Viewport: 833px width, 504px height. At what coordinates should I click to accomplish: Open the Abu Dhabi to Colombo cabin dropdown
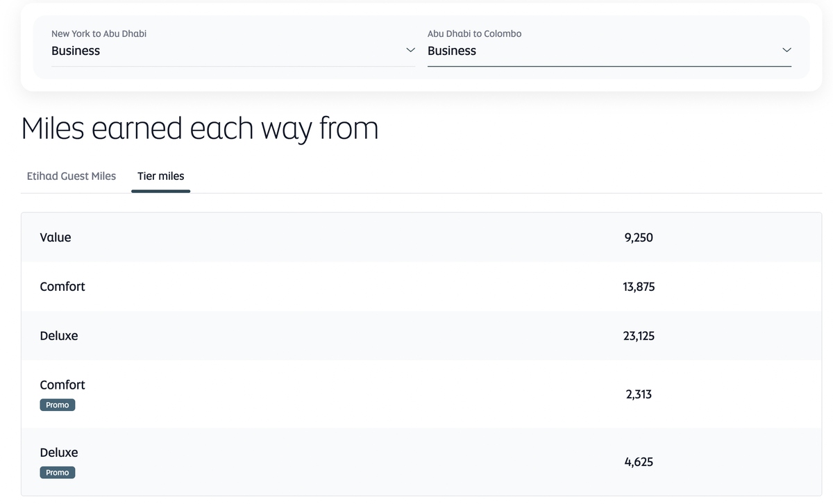[x=609, y=51]
